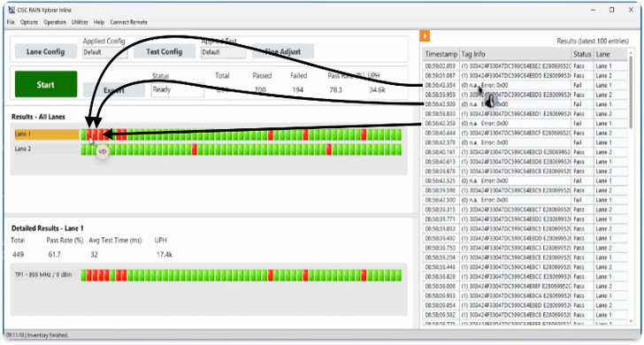Click the Status field showing Ready
The height and width of the screenshot is (345, 644).
pos(178,89)
